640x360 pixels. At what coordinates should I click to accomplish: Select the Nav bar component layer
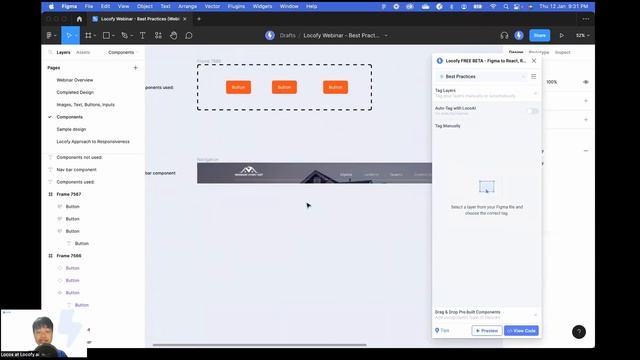76,169
